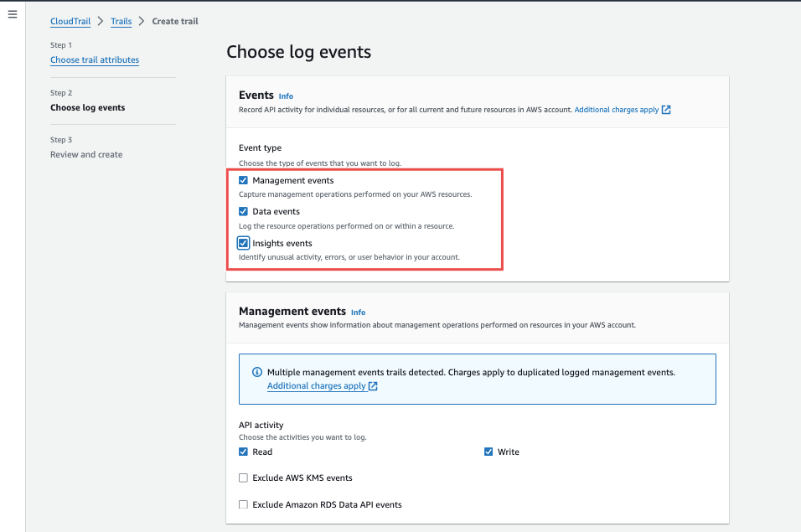Click the Info icon beside Events heading

(286, 96)
